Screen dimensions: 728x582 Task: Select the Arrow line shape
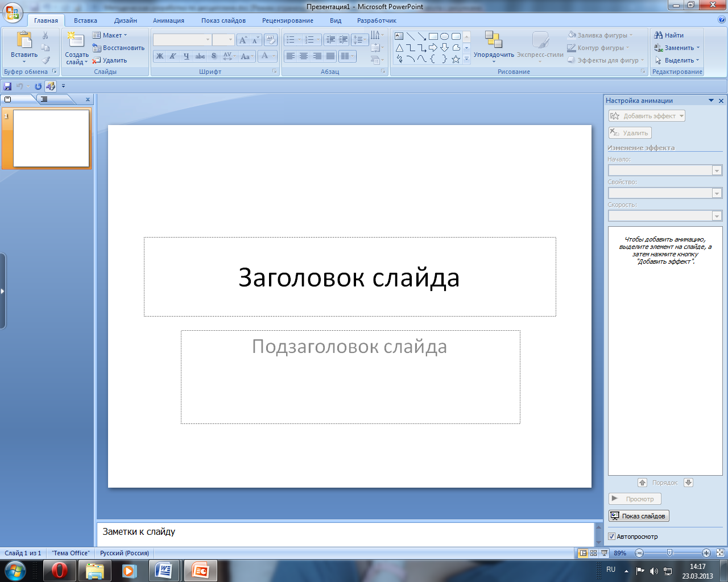(x=422, y=36)
